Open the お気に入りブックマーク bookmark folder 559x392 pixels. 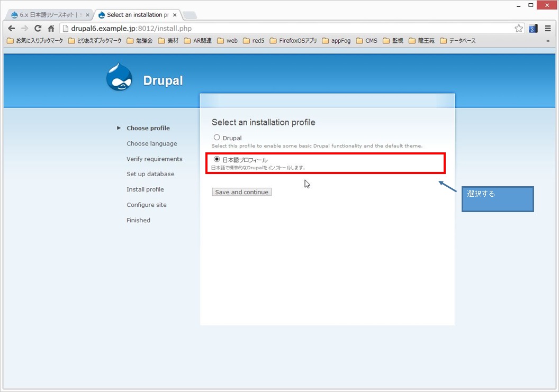point(35,41)
